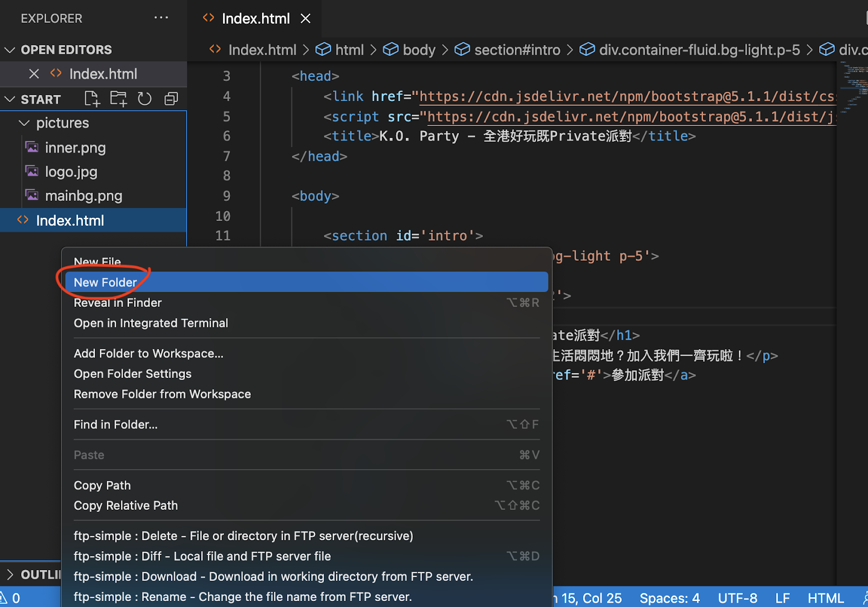Refresh the explorer with the refresh icon

(144, 99)
